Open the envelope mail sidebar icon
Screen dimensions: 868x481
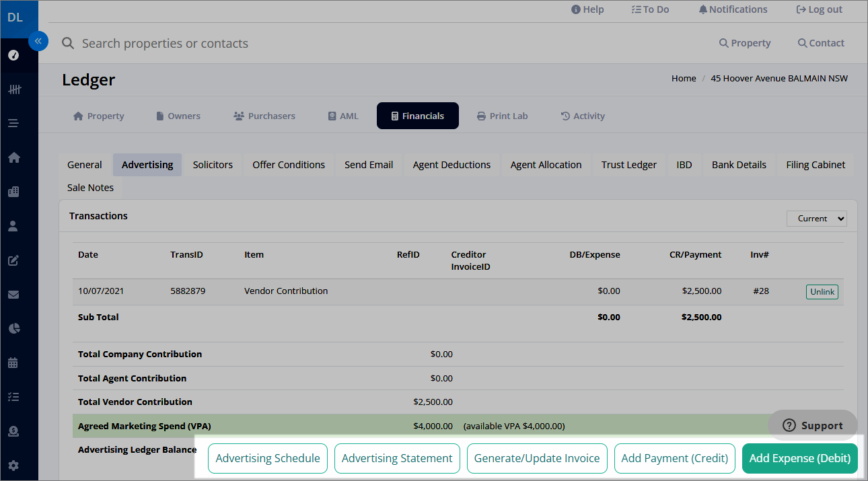point(13,295)
